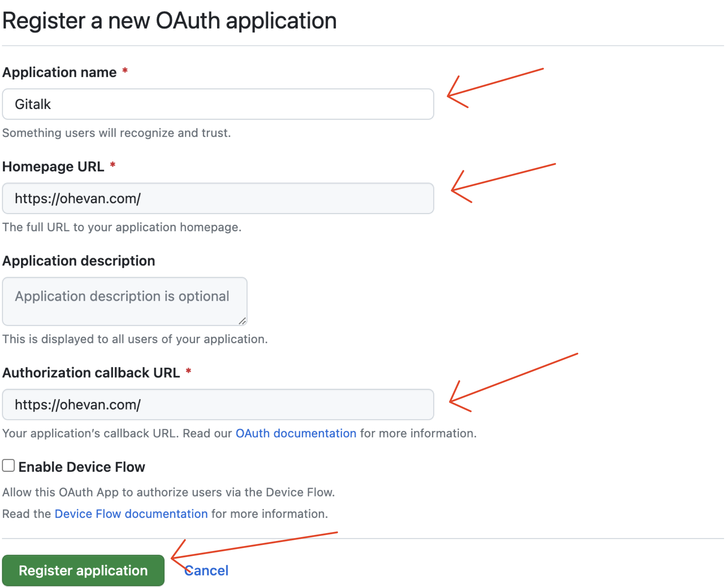Click the Register application button
The image size is (726, 588).
(x=83, y=570)
